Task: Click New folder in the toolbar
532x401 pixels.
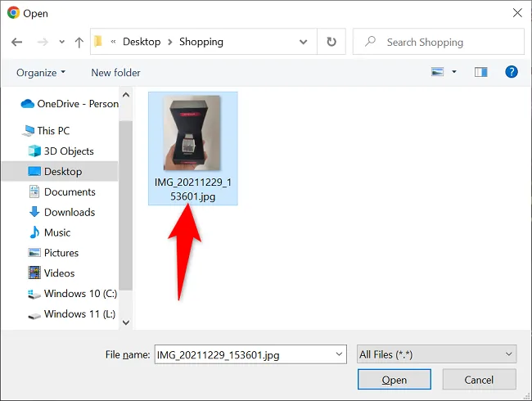Action: [115, 73]
